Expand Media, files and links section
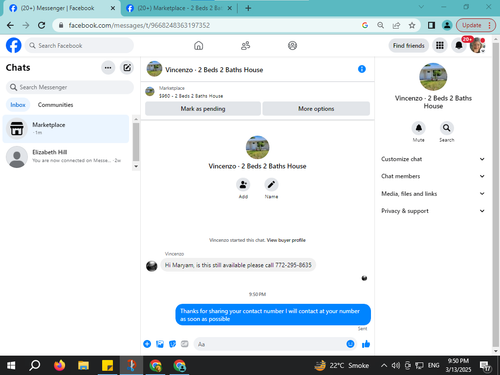 pyautogui.click(x=433, y=194)
